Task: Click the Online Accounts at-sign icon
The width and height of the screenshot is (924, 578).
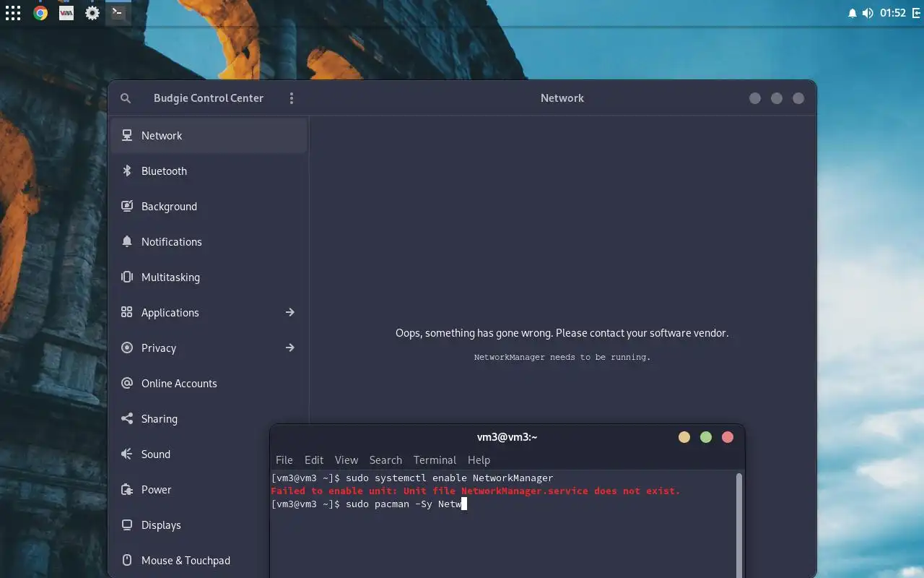Action: 127,383
